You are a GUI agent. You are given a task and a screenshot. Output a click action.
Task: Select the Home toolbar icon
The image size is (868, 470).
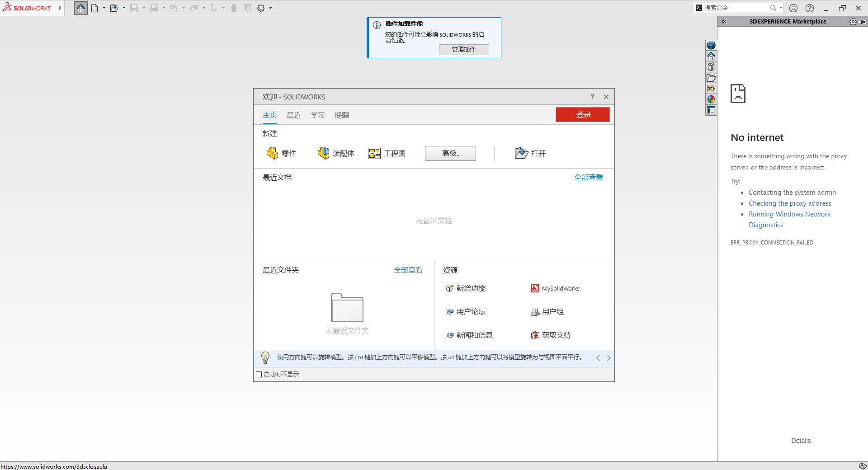[x=80, y=8]
